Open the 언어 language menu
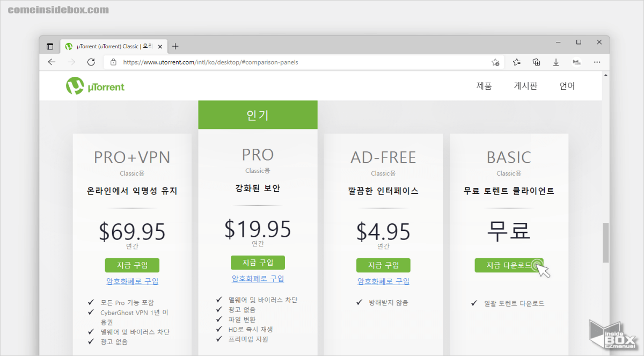The height and width of the screenshot is (356, 644). (567, 86)
